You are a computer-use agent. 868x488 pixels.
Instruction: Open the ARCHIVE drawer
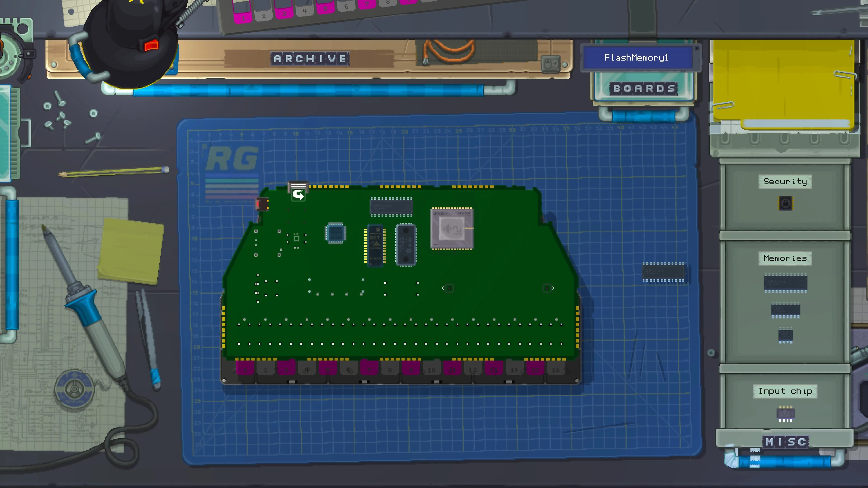pyautogui.click(x=310, y=59)
